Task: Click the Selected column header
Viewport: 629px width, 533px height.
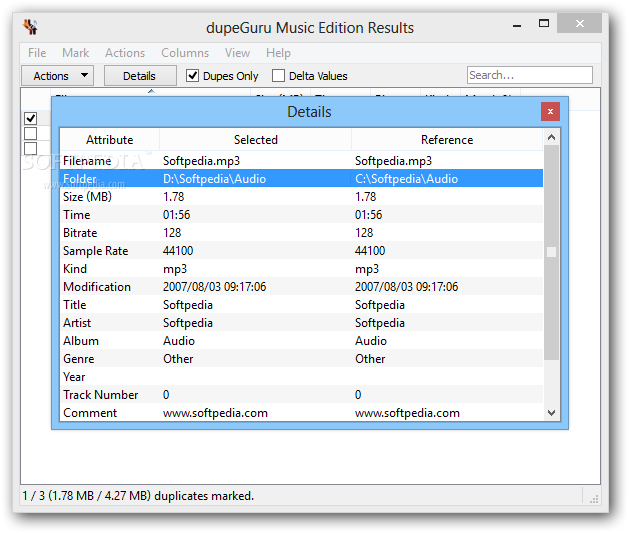Action: [x=256, y=140]
